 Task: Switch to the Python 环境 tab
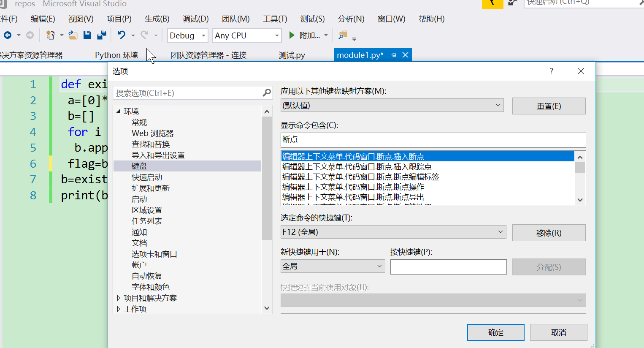[x=116, y=55]
